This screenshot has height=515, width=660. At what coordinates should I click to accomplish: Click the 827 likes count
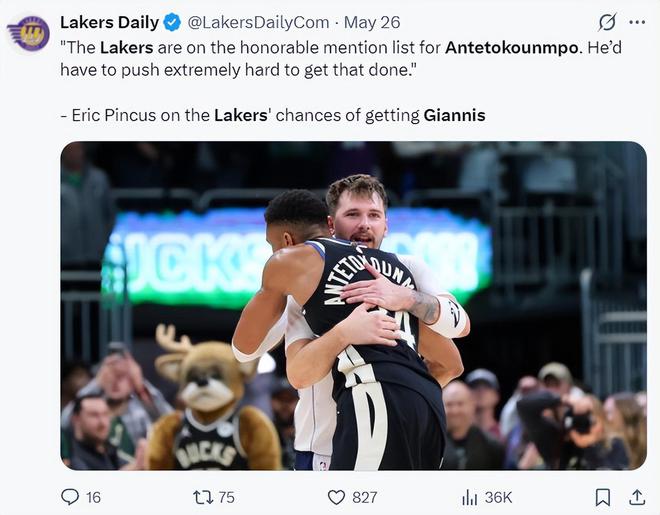(365, 497)
